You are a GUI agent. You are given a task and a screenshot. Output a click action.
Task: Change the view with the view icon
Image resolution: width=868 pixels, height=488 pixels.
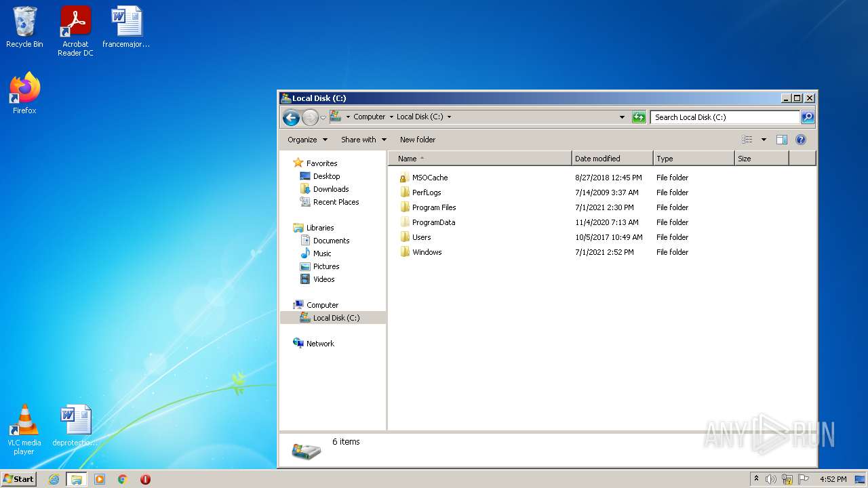point(747,140)
